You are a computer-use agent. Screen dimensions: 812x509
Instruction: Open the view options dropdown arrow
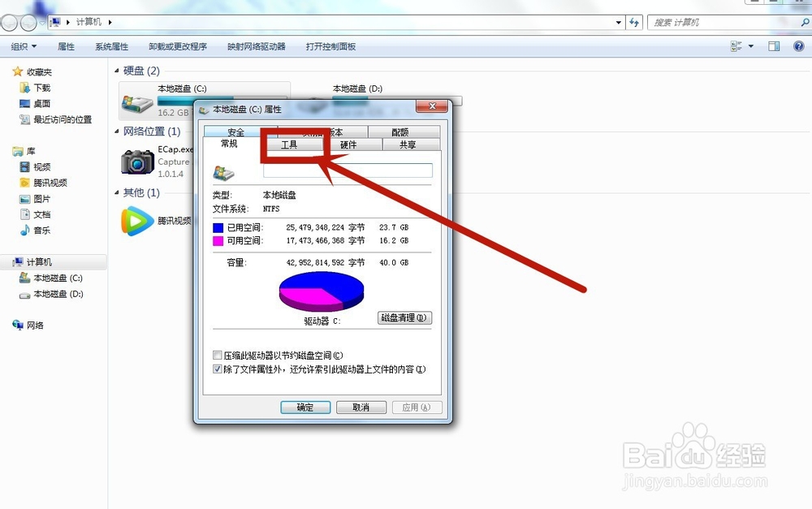point(751,46)
